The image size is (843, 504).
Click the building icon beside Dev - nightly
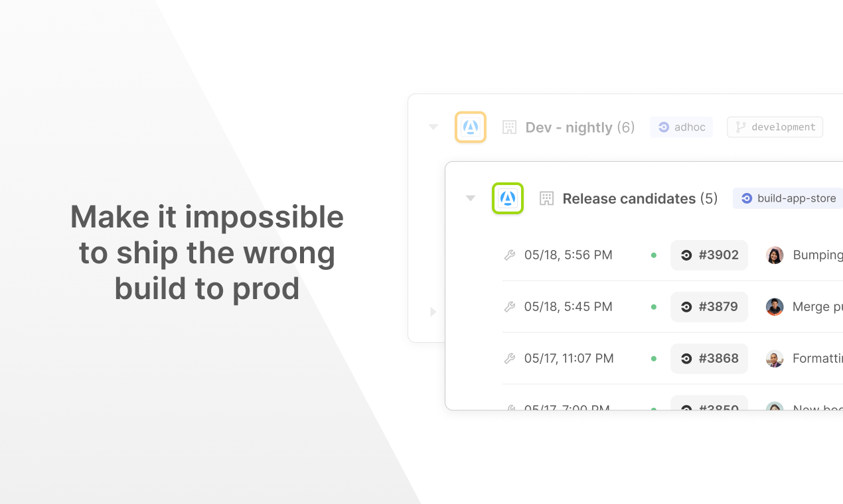(x=509, y=127)
